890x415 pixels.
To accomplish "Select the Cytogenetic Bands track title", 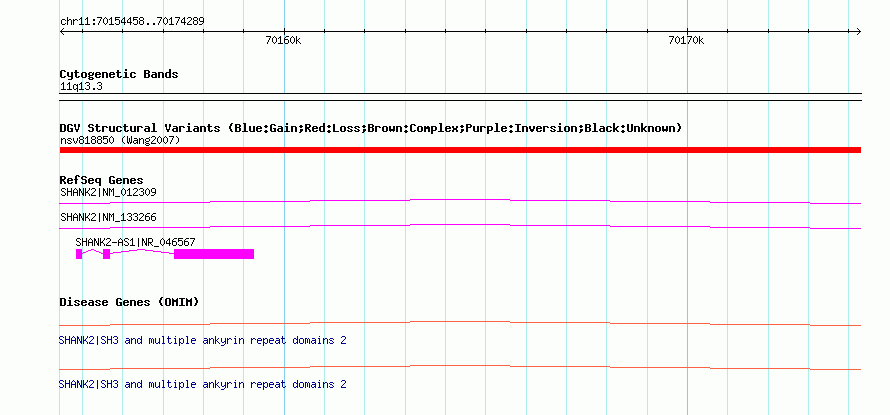I will coord(119,74).
